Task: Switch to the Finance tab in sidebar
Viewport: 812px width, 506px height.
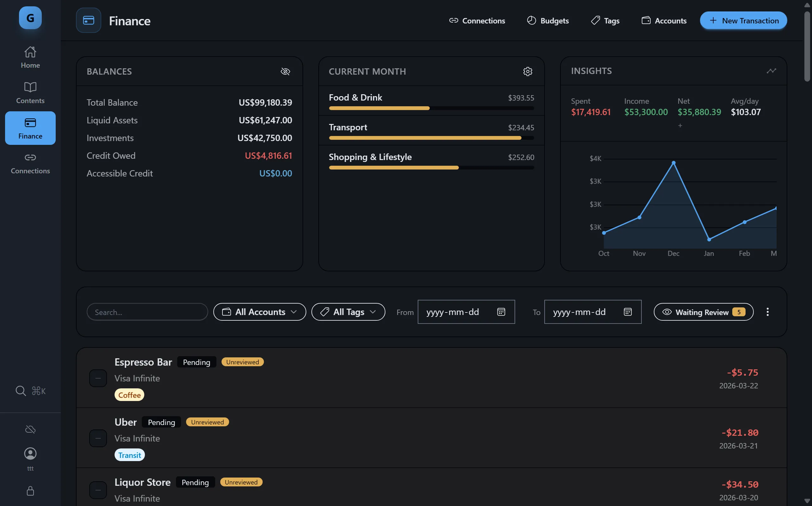Action: pyautogui.click(x=30, y=128)
